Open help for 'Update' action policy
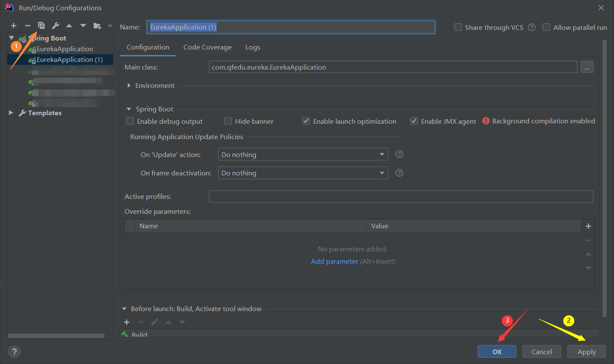Image resolution: width=614 pixels, height=364 pixels. point(399,154)
